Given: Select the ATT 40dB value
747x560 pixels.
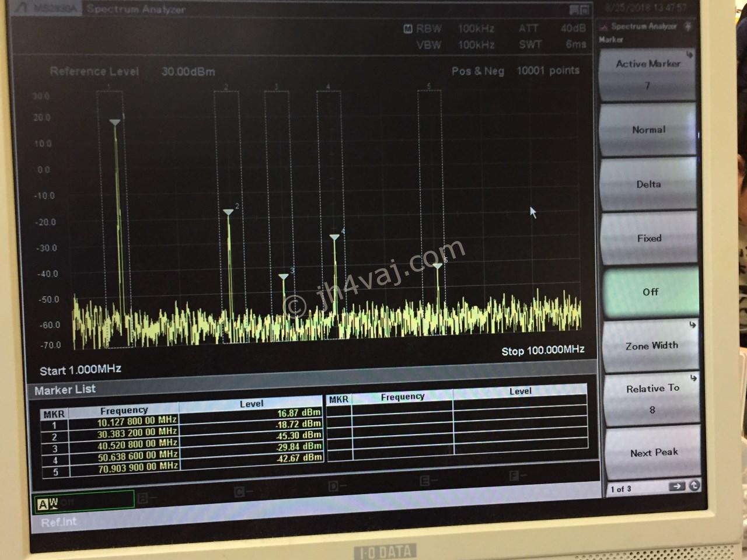Looking at the screenshot, I should (x=573, y=28).
